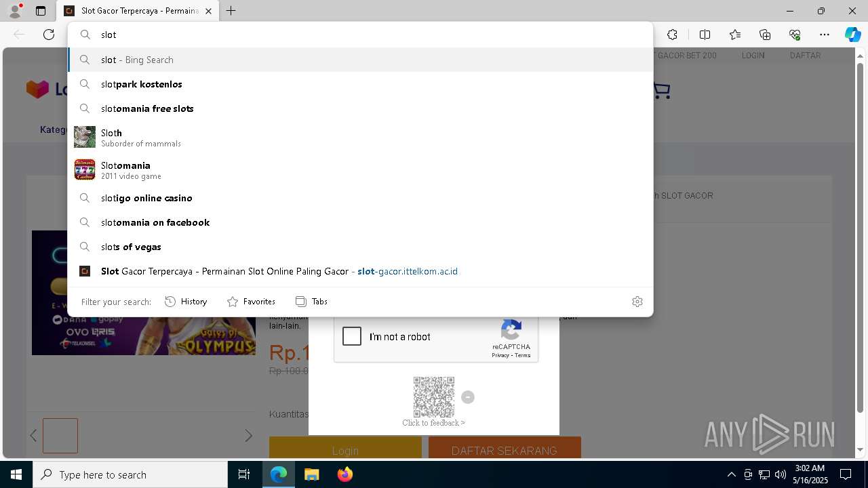Click the taskbar search box
The width and height of the screenshot is (868, 488).
(130, 474)
